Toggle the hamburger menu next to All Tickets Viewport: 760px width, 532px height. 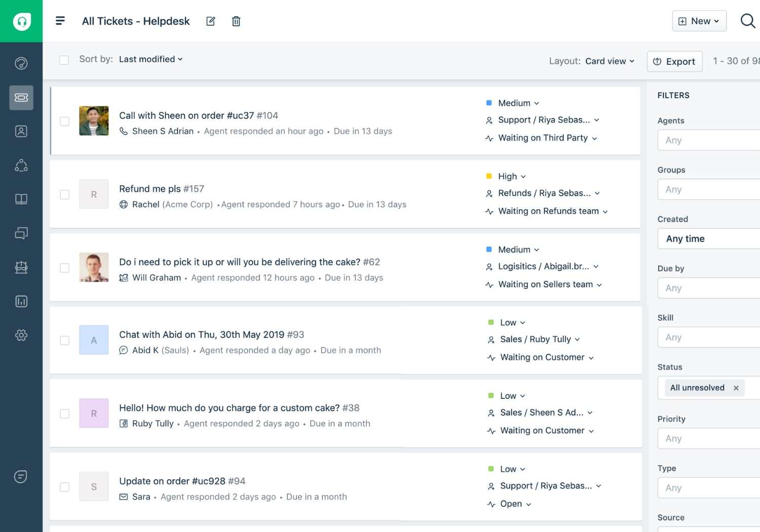60,21
